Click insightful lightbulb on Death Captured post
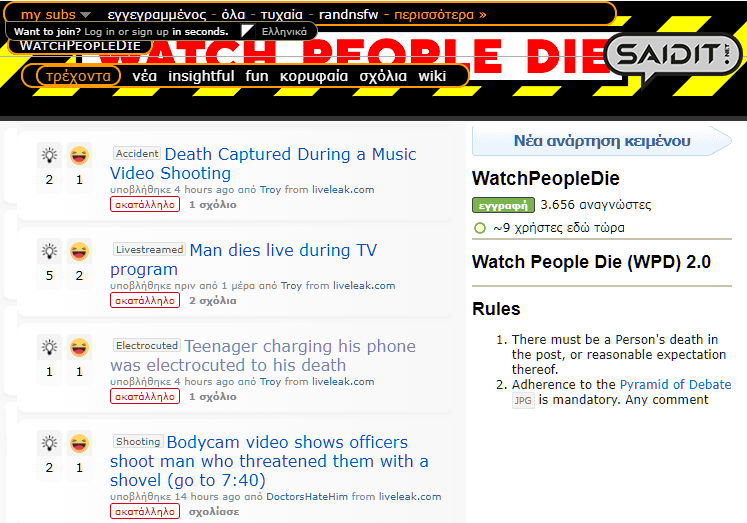This screenshot has width=747, height=523. pyautogui.click(x=50, y=155)
